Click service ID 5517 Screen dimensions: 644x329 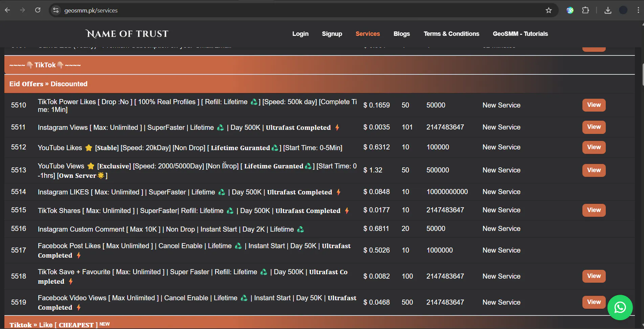[x=19, y=250]
